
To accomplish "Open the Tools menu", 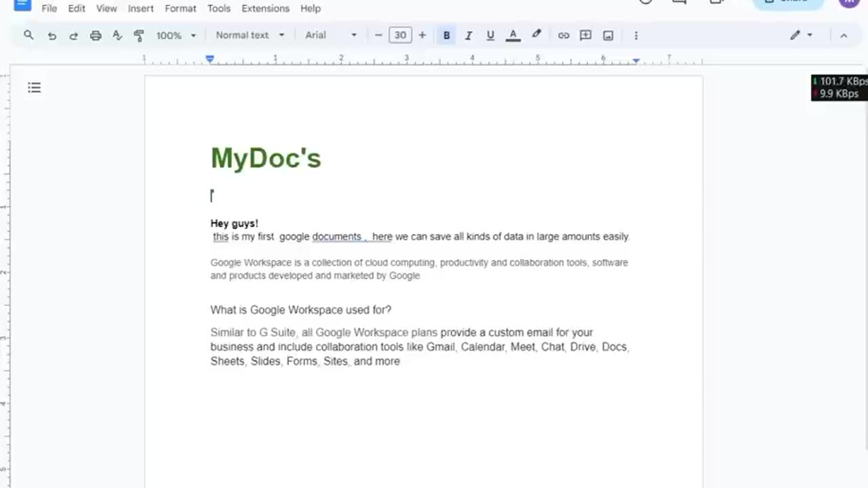I will 219,9.
